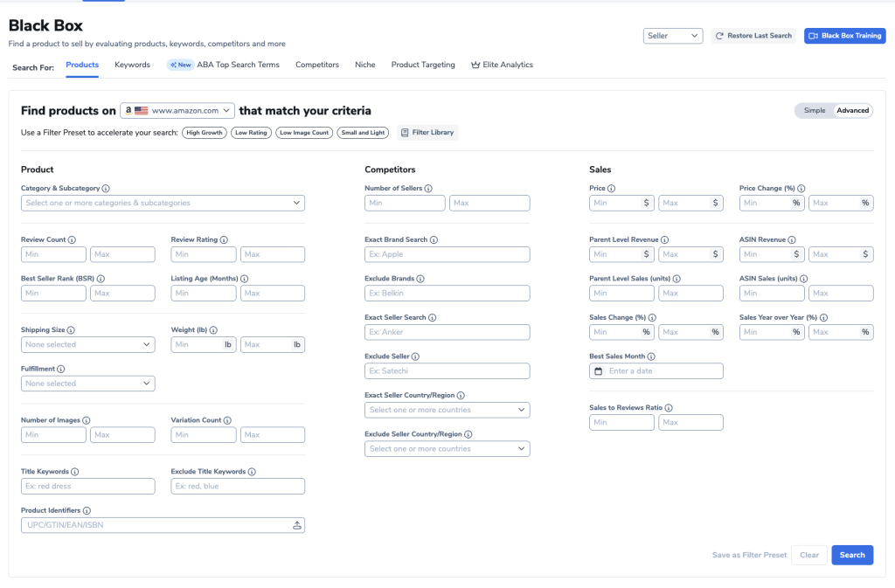Click the info icon beside Sales to Reviews Ratio
895x588 pixels.
666,408
